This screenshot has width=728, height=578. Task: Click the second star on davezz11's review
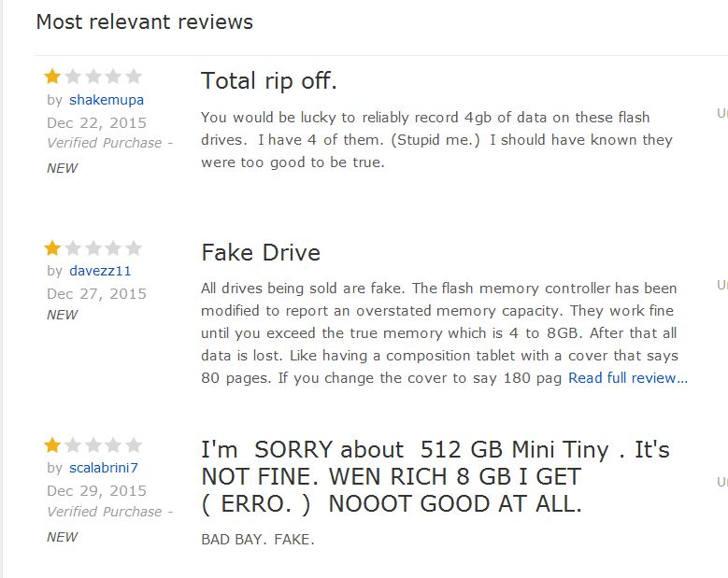tap(73, 248)
